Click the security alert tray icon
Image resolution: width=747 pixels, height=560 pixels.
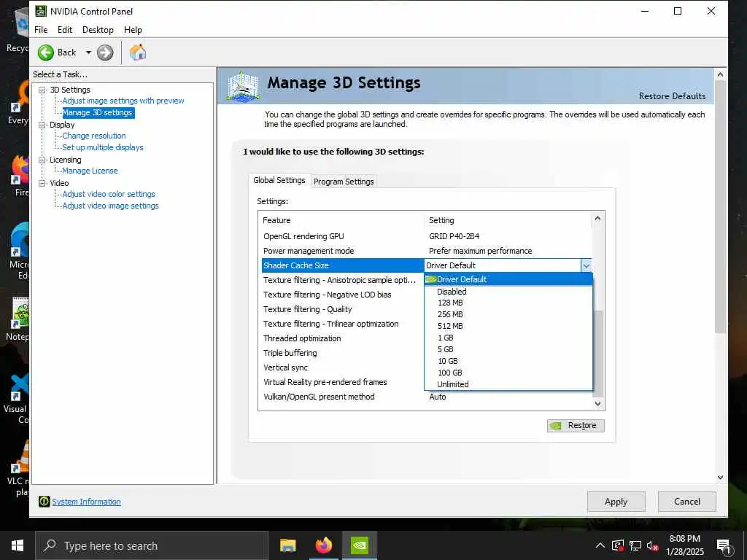point(617,545)
